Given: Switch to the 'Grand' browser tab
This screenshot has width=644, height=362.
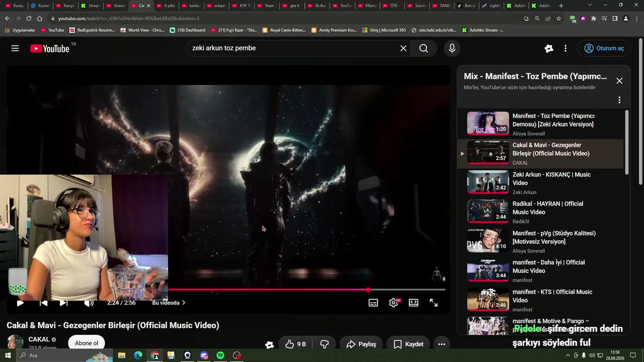Looking at the screenshot, I should [115, 6].
